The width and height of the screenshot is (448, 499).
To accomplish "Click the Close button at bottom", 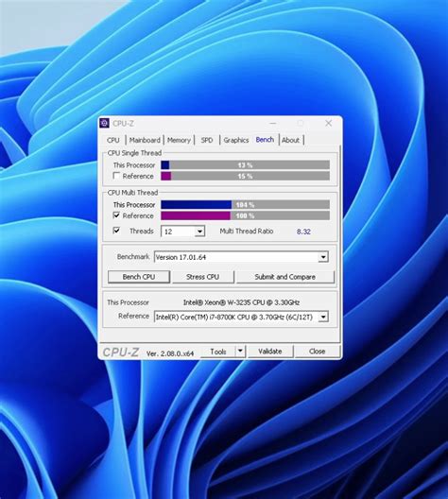I will (x=318, y=352).
